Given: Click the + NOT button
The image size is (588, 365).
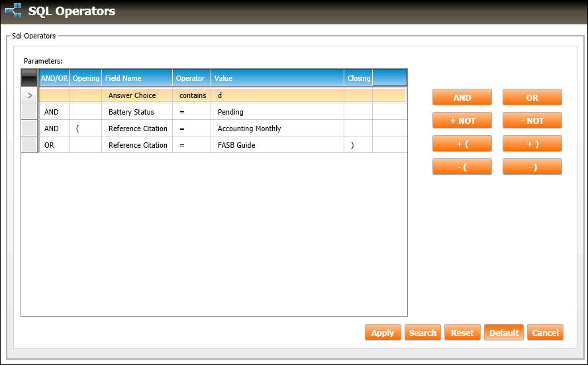Looking at the screenshot, I should pos(462,121).
